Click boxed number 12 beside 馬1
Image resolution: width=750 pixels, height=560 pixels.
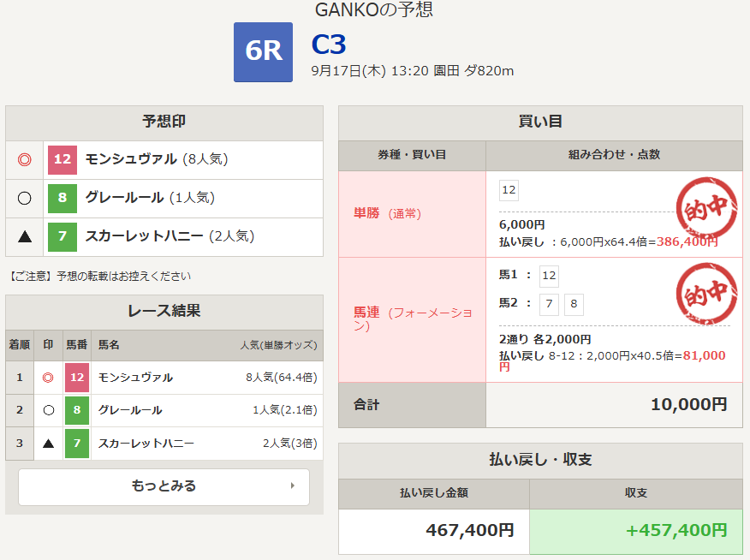[x=549, y=276]
